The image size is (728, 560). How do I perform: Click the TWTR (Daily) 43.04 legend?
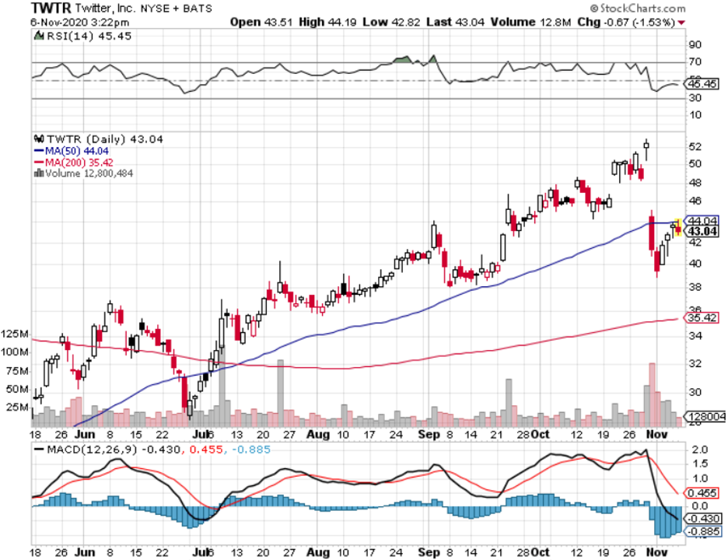tap(105, 139)
